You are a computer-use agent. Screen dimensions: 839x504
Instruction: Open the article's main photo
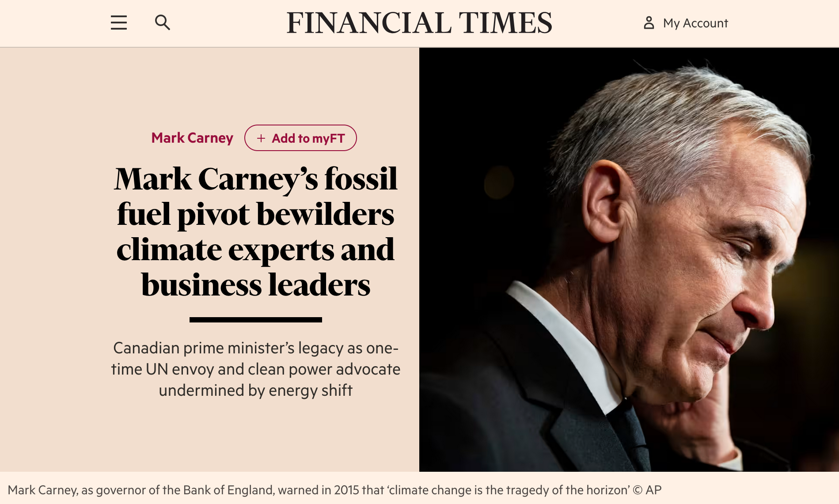point(629,259)
